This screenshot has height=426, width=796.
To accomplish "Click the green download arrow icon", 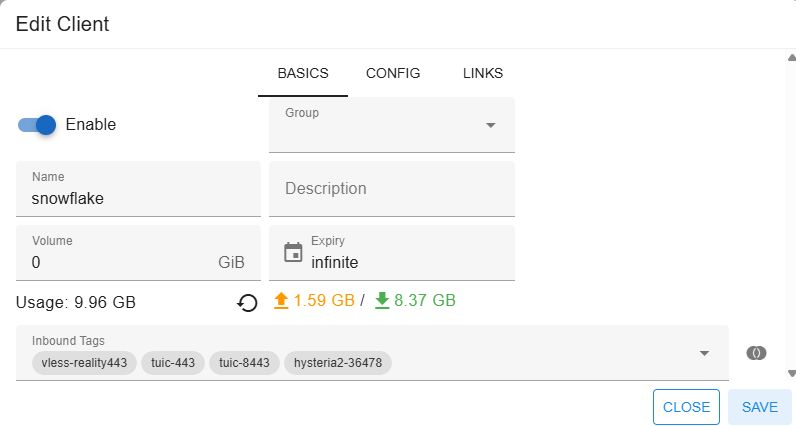I will pos(382,300).
